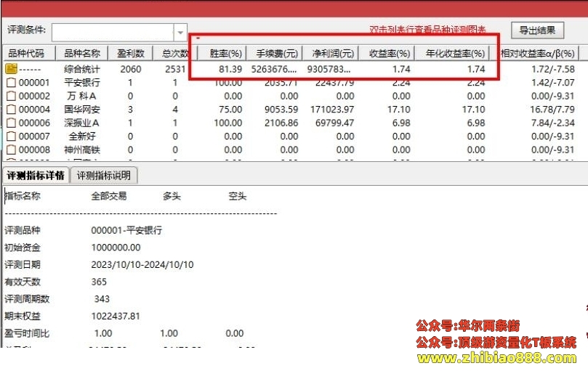Select the 国华网安 row name

(81, 110)
